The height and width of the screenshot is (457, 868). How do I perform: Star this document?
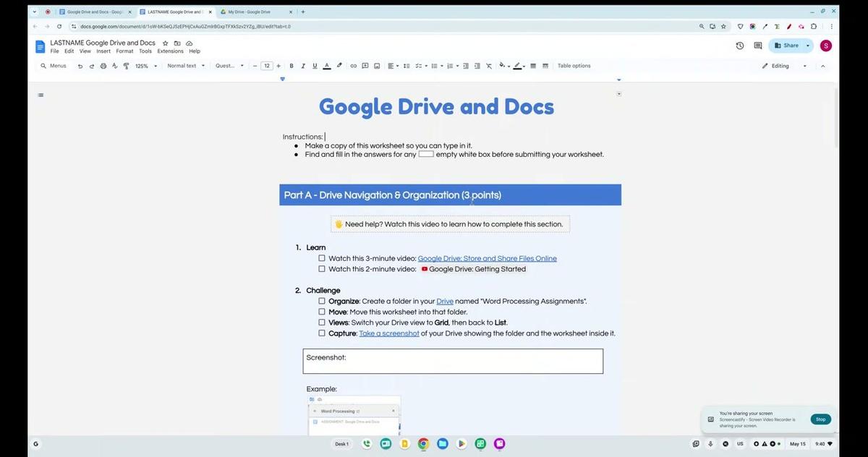click(x=165, y=43)
